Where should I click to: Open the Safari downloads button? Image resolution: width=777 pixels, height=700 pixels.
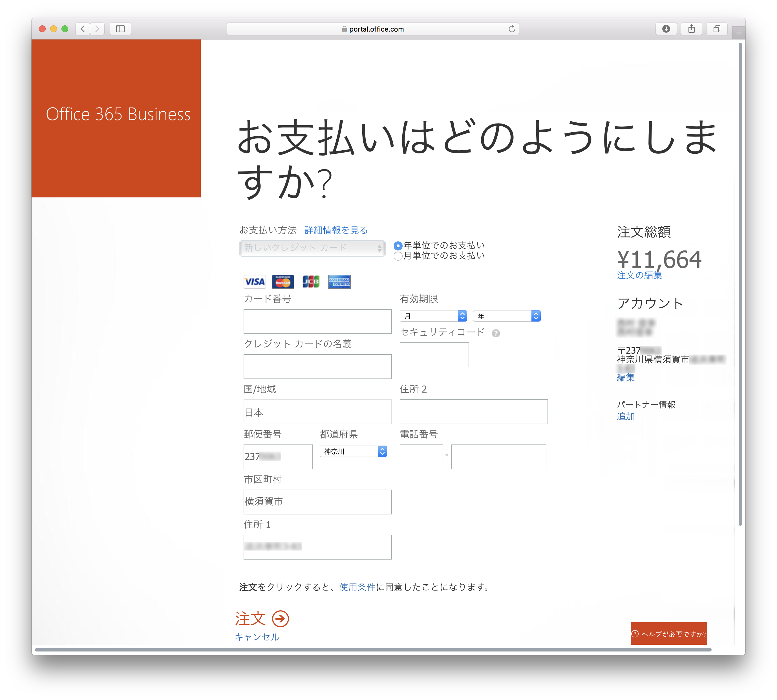click(666, 29)
